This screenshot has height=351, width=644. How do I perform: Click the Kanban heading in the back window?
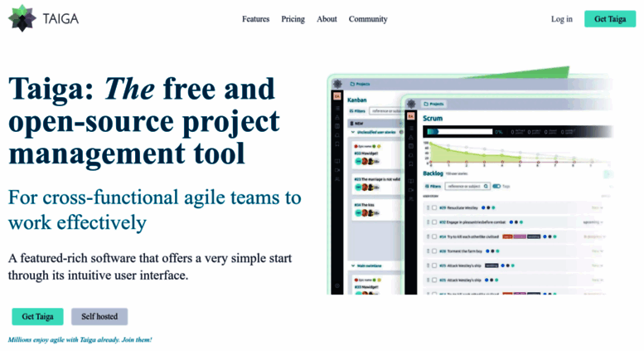pyautogui.click(x=356, y=100)
